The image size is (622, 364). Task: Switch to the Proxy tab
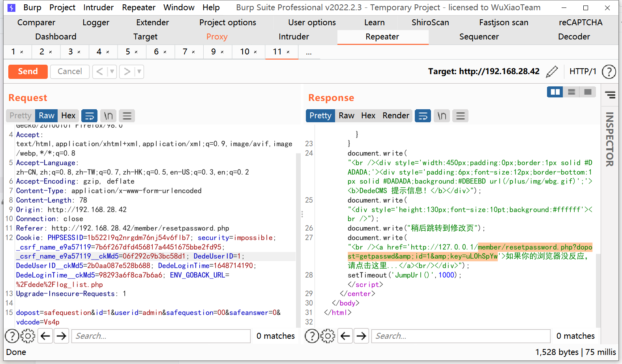pyautogui.click(x=217, y=37)
